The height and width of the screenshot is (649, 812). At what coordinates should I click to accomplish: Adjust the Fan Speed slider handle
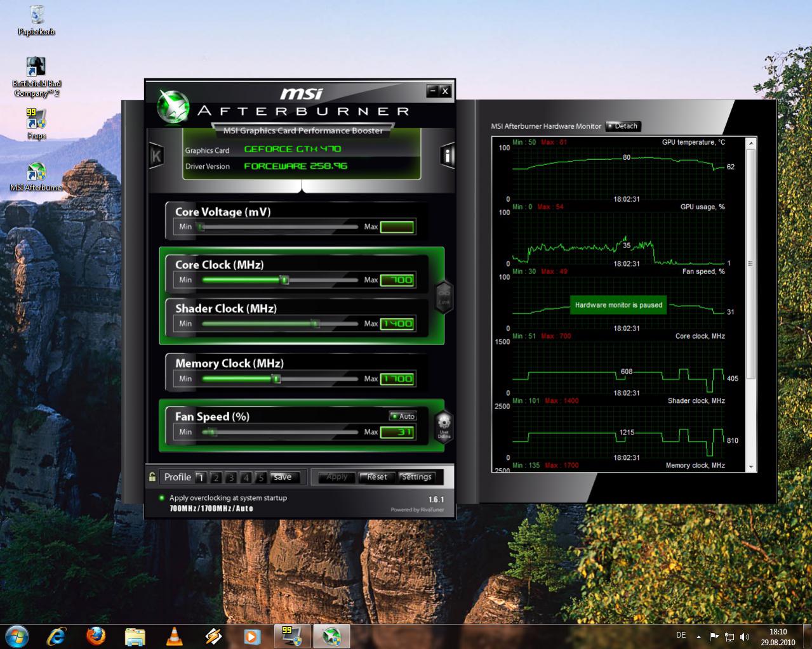point(212,432)
